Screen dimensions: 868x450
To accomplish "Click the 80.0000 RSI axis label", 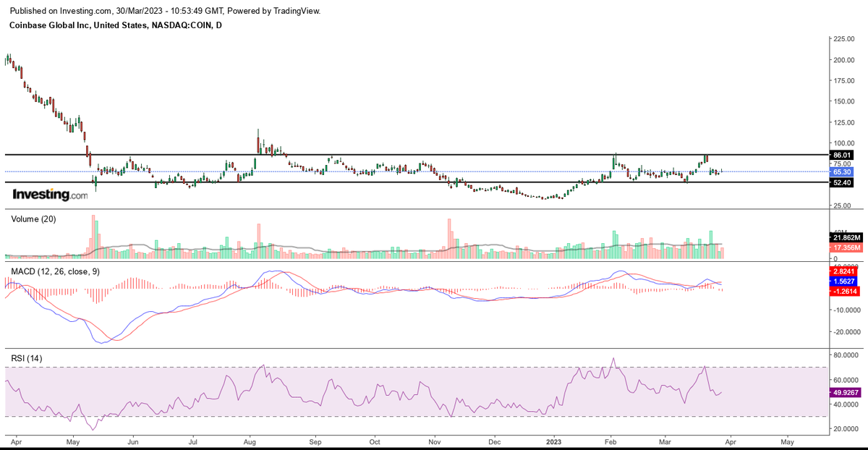I will [847, 355].
